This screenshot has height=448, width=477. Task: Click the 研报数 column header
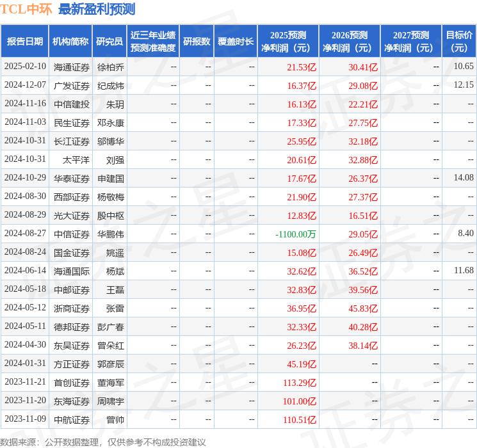point(197,41)
